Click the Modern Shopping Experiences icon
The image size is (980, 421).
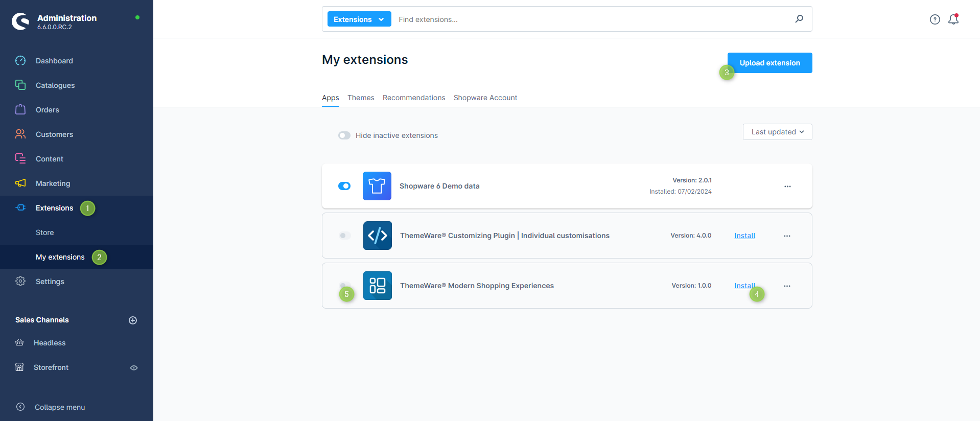tap(378, 286)
